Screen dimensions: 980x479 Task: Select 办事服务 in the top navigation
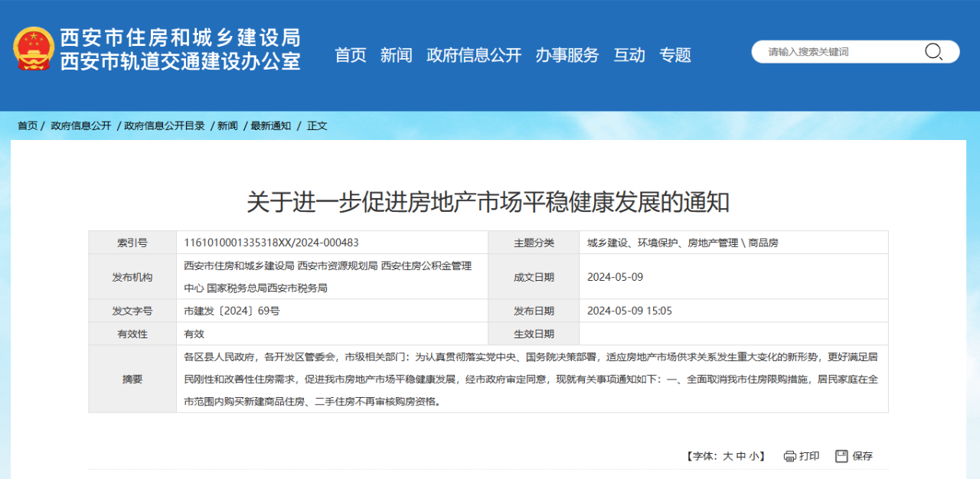pyautogui.click(x=567, y=55)
